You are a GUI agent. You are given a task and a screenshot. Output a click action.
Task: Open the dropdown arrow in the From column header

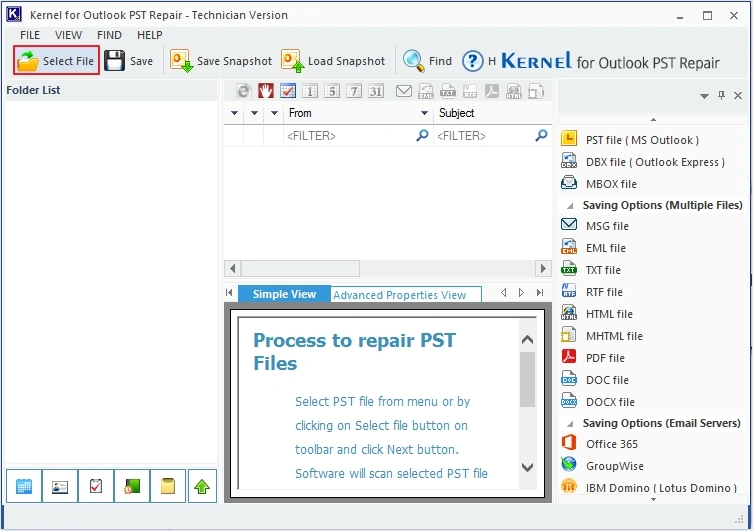pyautogui.click(x=424, y=113)
